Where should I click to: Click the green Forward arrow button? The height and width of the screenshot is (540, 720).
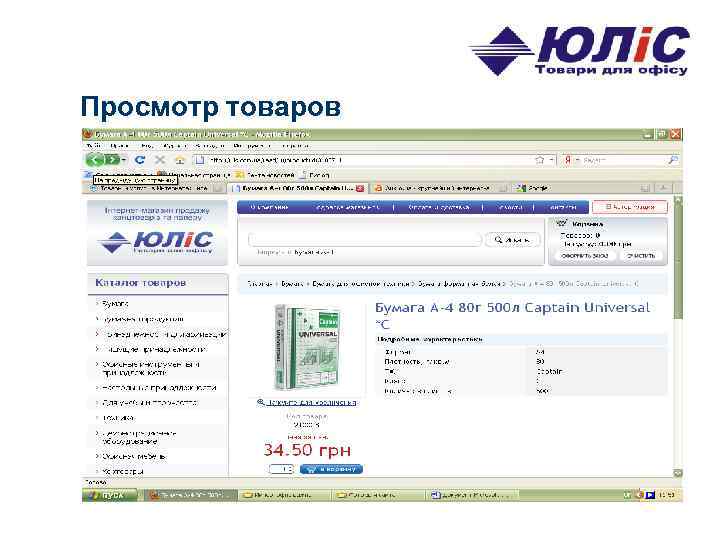(112, 160)
